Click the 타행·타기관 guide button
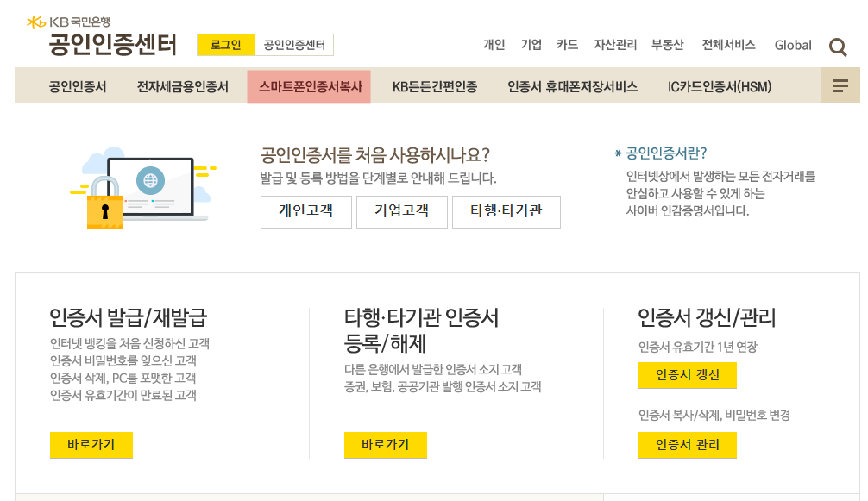This screenshot has height=501, width=868. tap(506, 211)
